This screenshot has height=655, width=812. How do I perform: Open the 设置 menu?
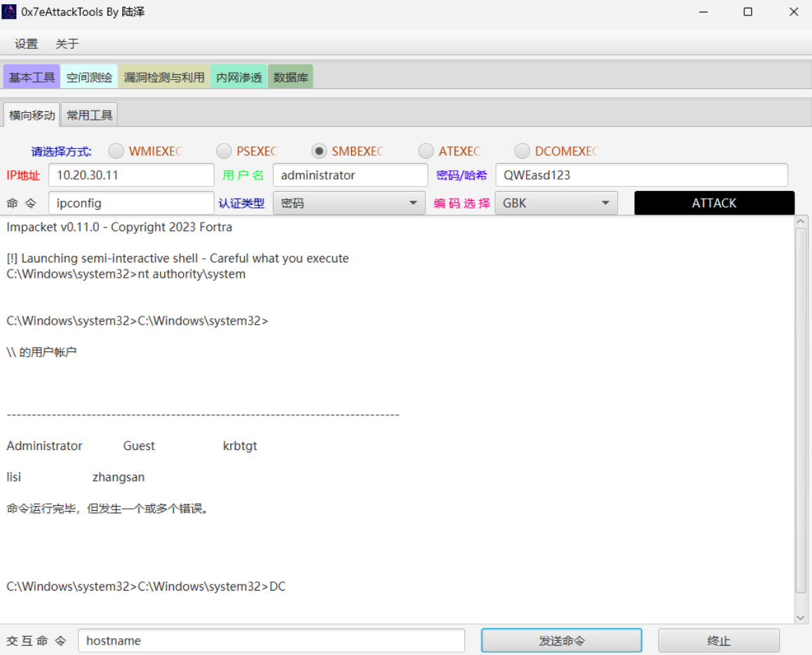(x=27, y=44)
